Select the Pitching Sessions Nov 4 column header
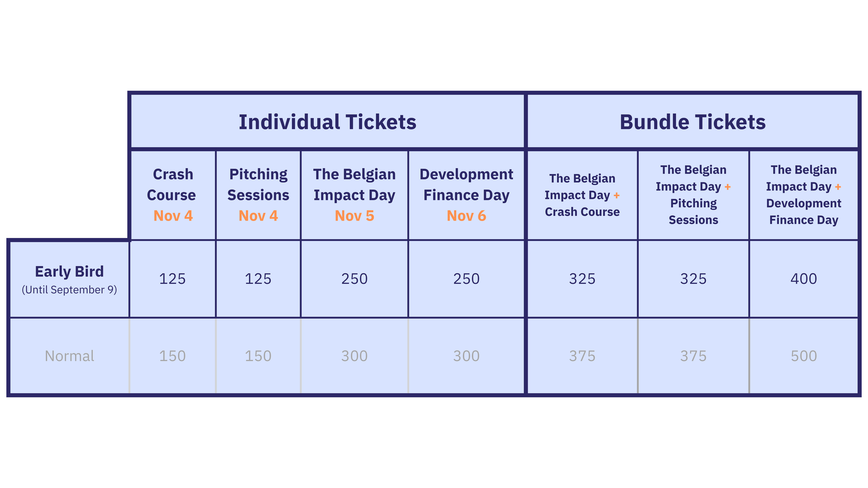The width and height of the screenshot is (868, 488). click(x=258, y=195)
